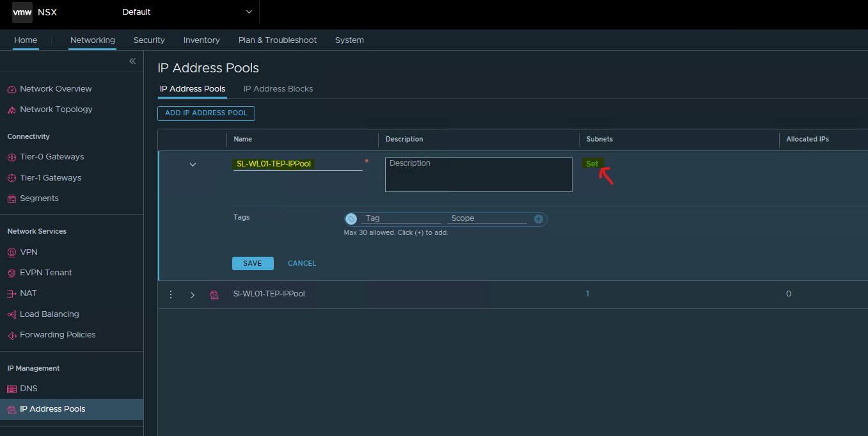Collapse the new pool row chevron
Screen dimensions: 868x436
coord(193,165)
